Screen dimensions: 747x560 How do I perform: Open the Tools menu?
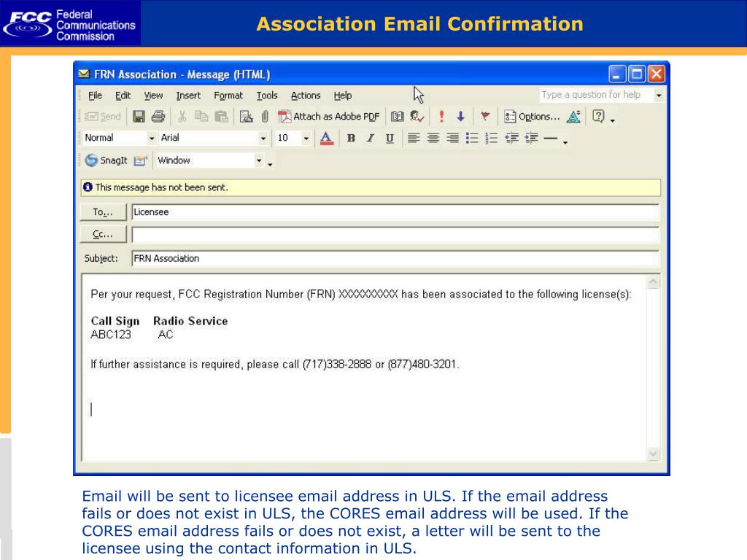267,96
